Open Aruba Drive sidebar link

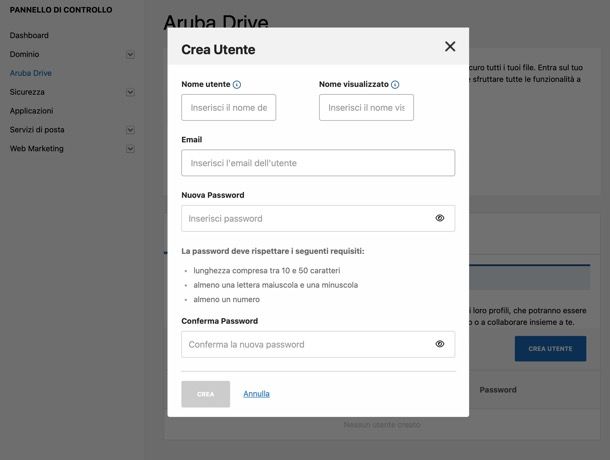coord(31,73)
